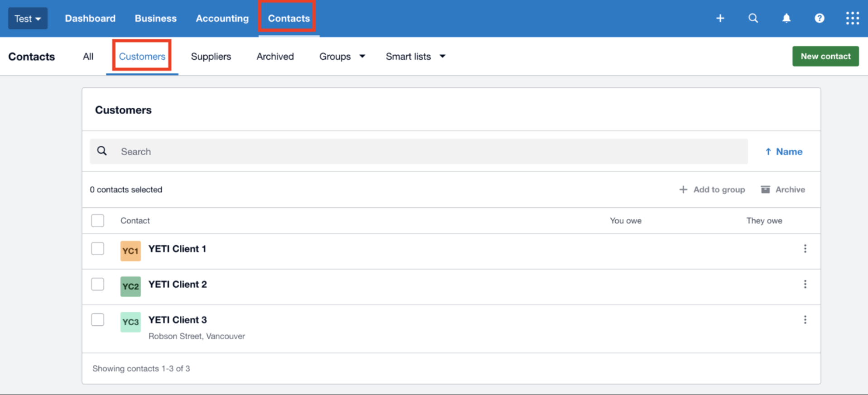
Task: Click the Robson Street, Vancouver address text
Action: point(197,336)
